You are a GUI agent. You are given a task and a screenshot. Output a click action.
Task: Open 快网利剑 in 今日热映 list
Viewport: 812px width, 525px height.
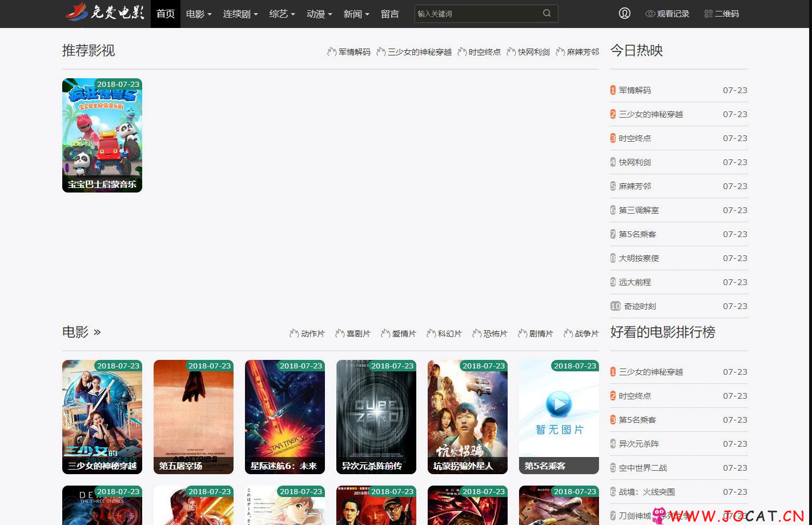(635, 162)
